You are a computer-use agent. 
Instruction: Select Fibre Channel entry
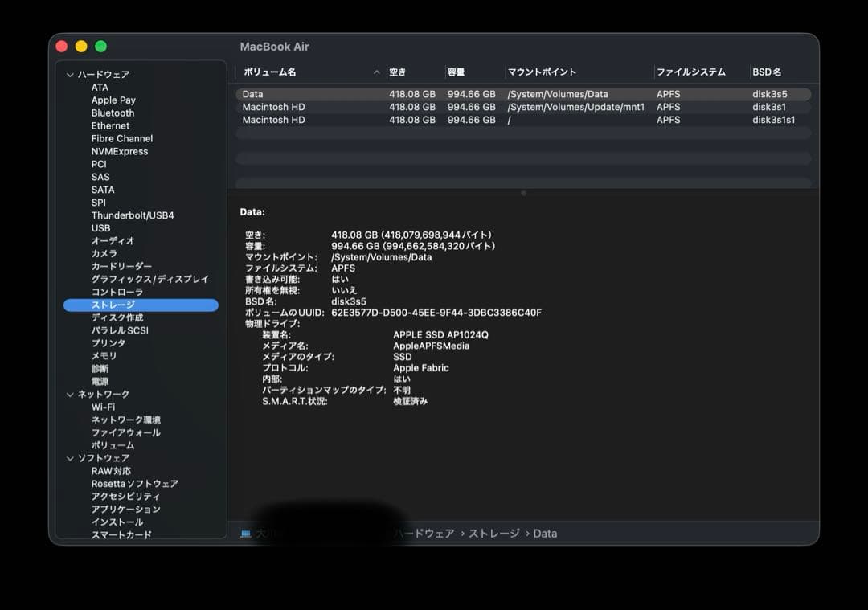[x=122, y=138]
